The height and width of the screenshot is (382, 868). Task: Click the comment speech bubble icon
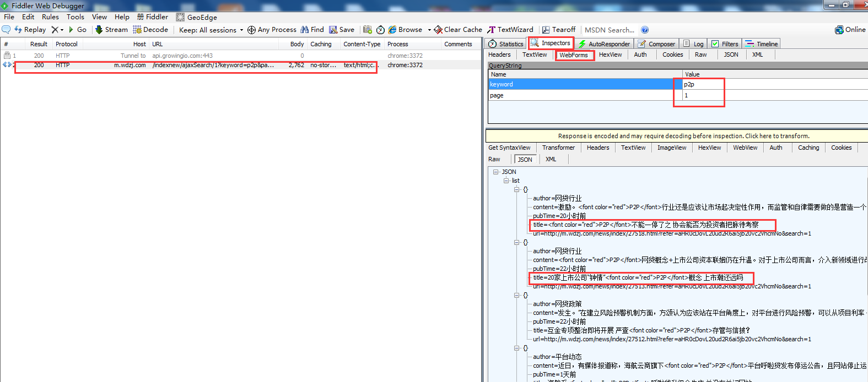point(6,30)
